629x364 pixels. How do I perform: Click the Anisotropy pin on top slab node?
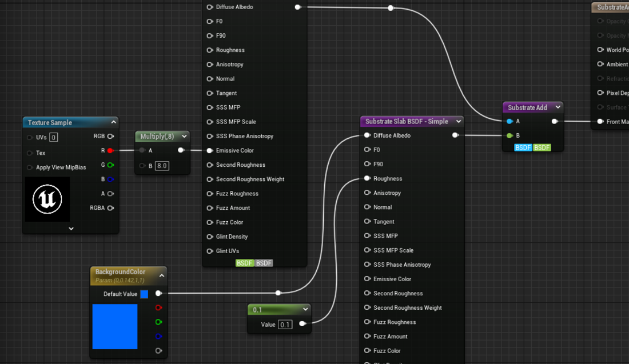pos(209,65)
